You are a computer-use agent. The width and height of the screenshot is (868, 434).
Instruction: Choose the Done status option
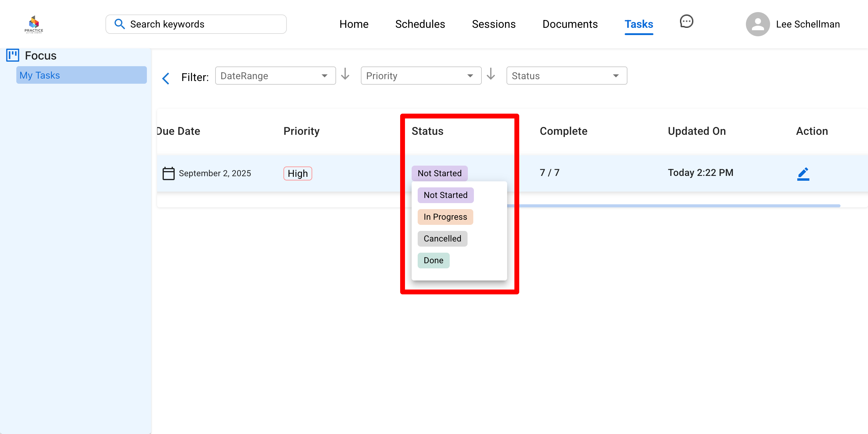433,261
